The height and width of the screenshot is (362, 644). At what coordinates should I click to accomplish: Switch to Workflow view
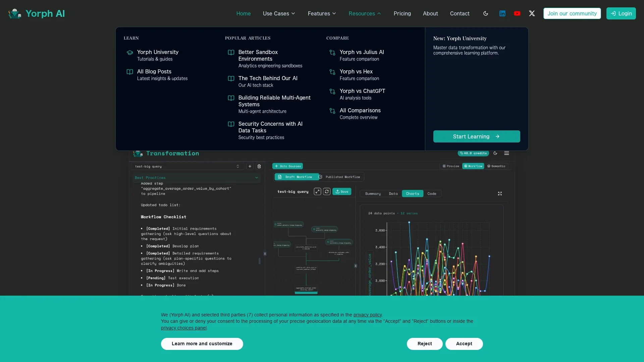pyautogui.click(x=473, y=166)
